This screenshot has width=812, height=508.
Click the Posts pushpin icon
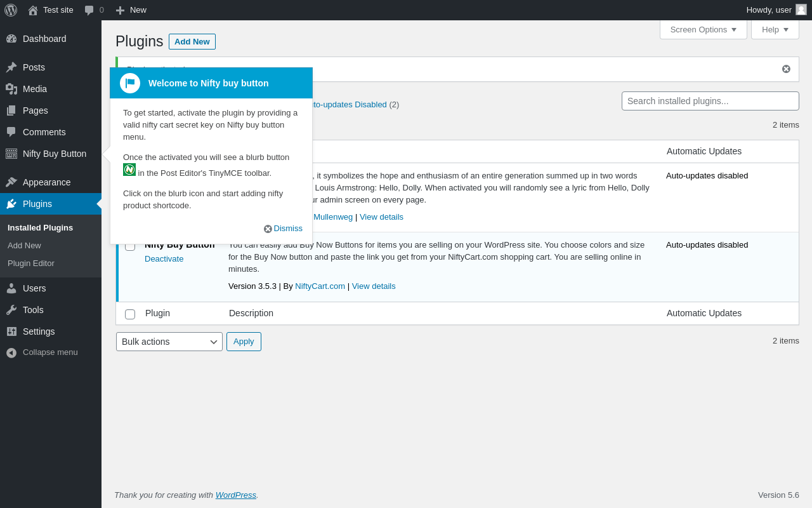click(11, 67)
